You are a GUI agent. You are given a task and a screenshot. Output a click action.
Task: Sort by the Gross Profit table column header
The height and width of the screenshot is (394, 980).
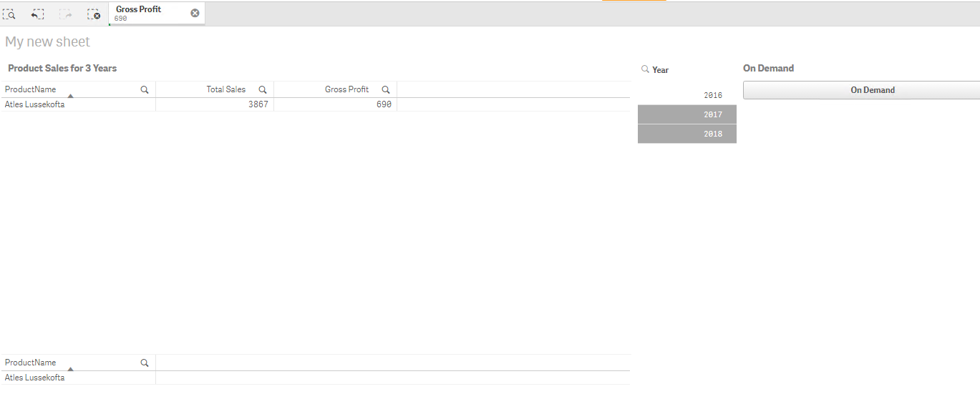click(x=346, y=89)
